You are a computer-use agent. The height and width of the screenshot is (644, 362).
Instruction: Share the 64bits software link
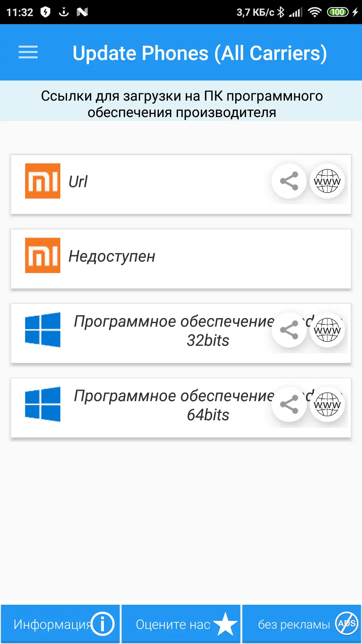[289, 405]
